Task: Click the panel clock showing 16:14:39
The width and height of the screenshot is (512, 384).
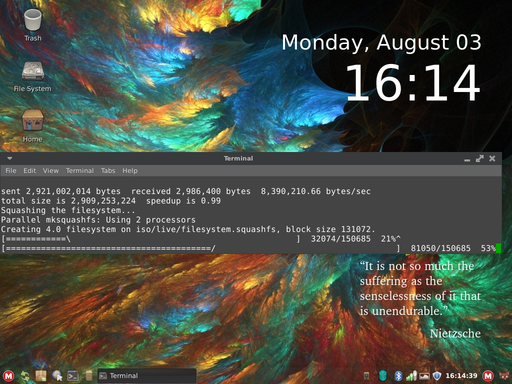Action: (461, 376)
